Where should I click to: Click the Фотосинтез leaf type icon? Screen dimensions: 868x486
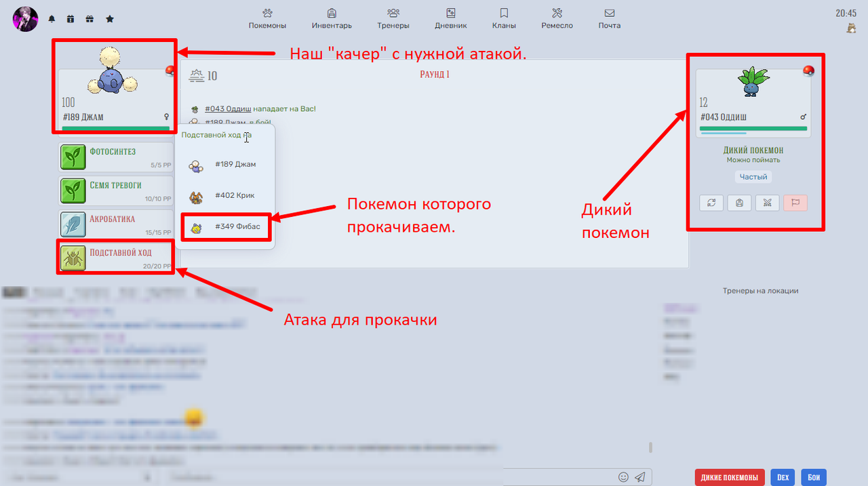[73, 157]
